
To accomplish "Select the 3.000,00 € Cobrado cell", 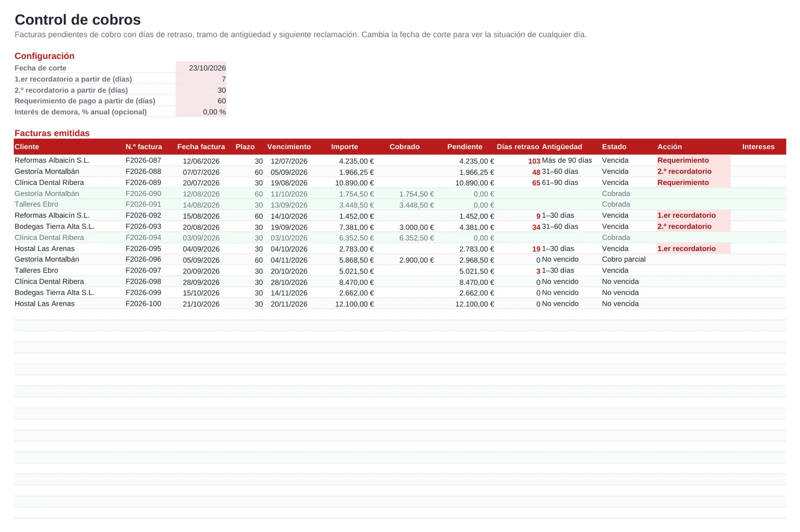I will (x=416, y=227).
